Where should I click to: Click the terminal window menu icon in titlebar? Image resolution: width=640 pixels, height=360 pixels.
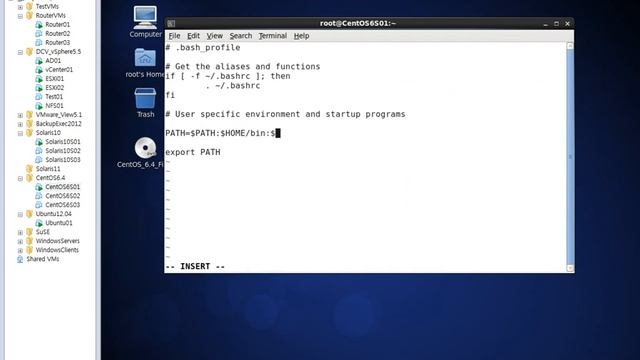point(171,24)
